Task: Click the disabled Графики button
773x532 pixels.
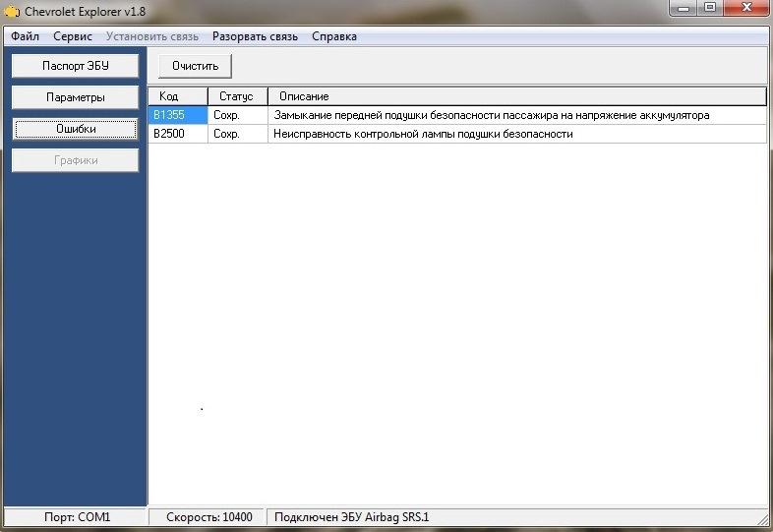Action: 76,160
